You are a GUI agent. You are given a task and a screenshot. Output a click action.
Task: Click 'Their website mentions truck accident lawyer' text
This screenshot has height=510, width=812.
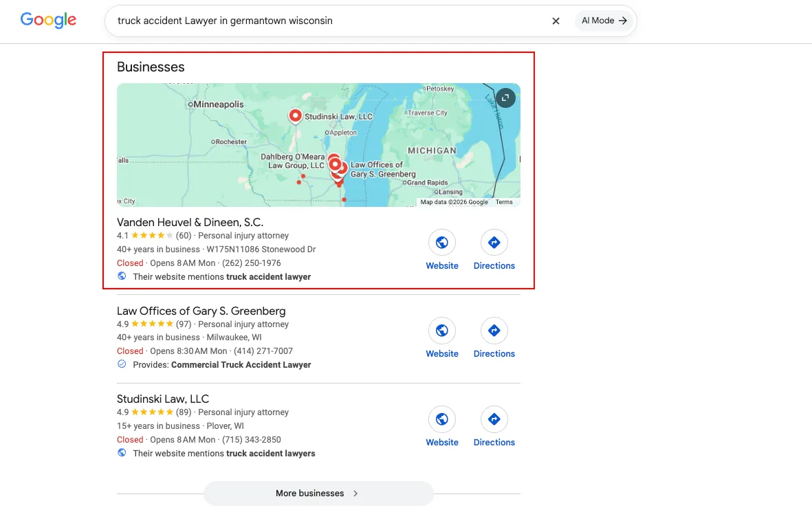point(221,276)
